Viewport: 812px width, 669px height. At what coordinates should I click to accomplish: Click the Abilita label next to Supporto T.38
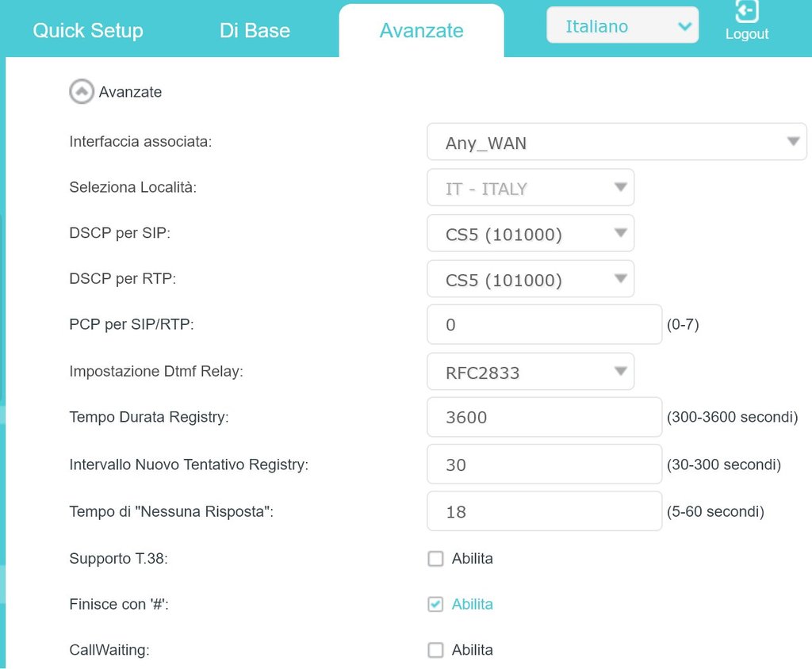[x=473, y=559]
